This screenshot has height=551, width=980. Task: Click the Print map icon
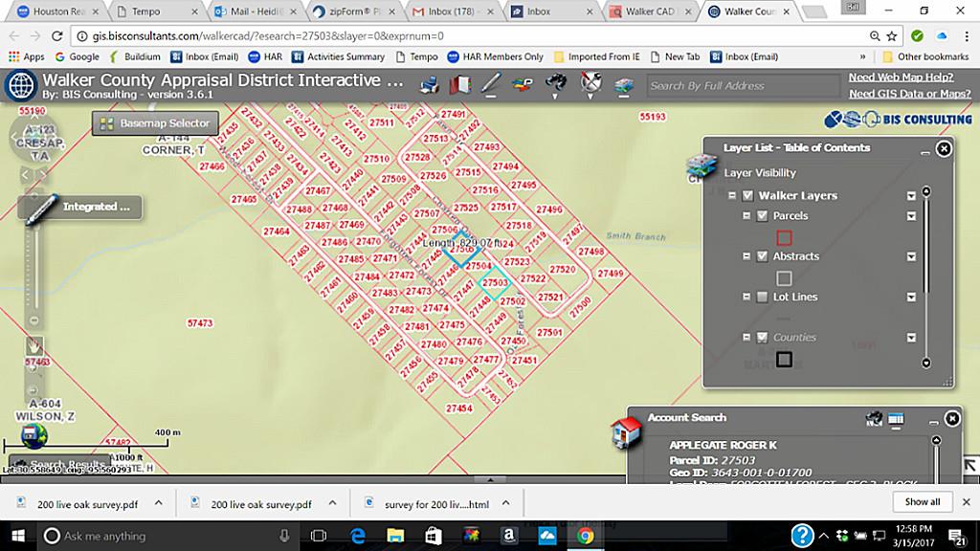(430, 84)
